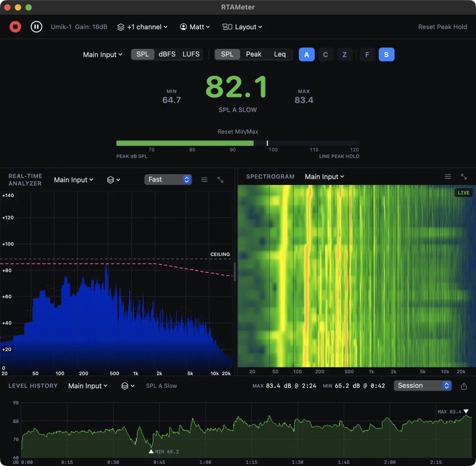This screenshot has height=466, width=476.
Task: Click Reset Peak Hold
Action: click(x=443, y=27)
